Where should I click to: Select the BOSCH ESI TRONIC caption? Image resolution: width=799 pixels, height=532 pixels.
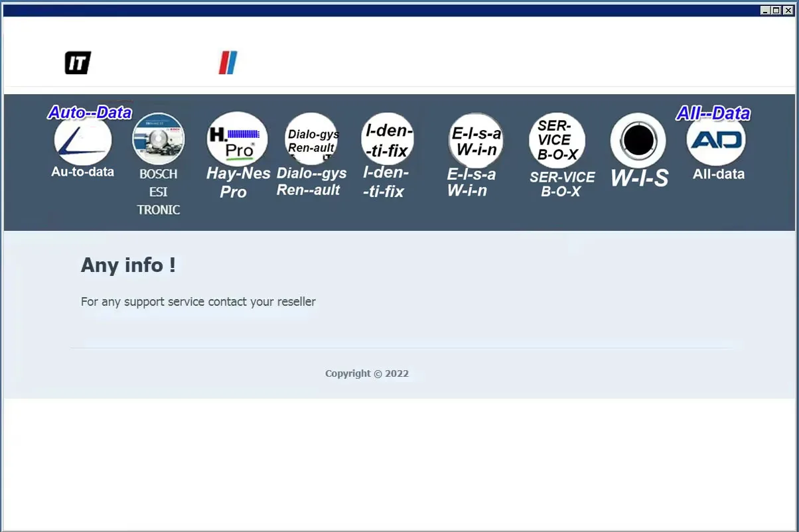(159, 192)
